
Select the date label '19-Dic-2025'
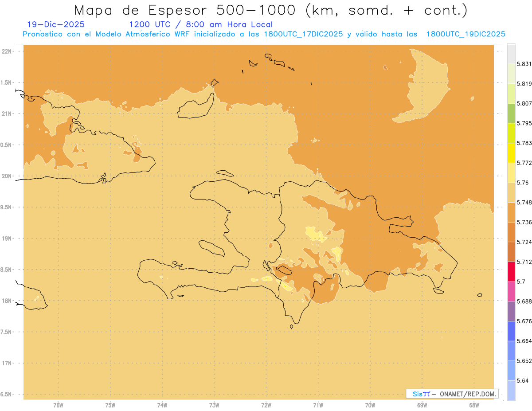(56, 24)
